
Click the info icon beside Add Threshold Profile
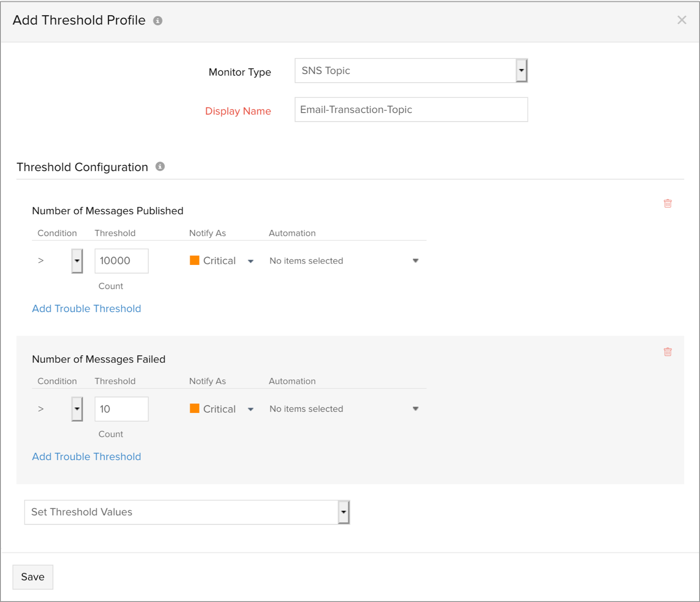click(x=158, y=20)
